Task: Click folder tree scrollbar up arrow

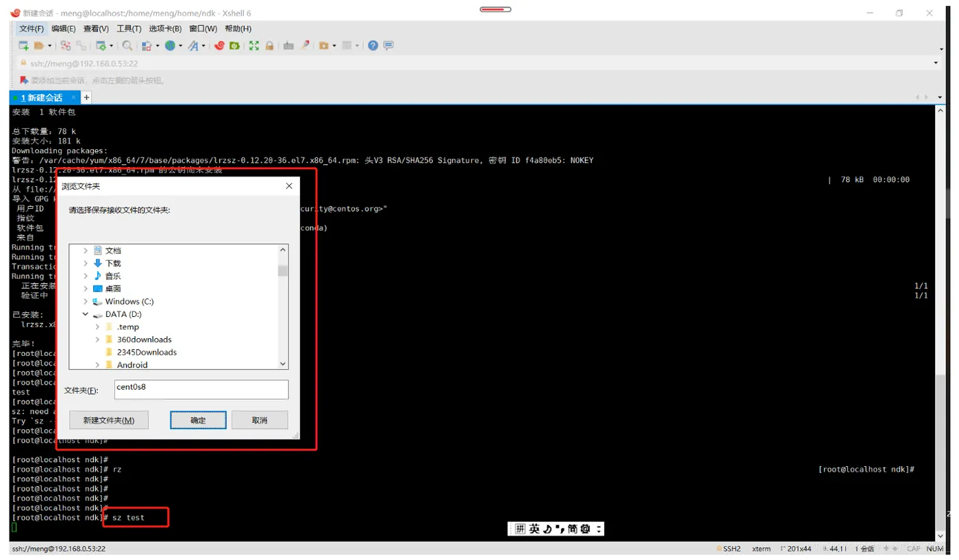Action: (x=283, y=251)
